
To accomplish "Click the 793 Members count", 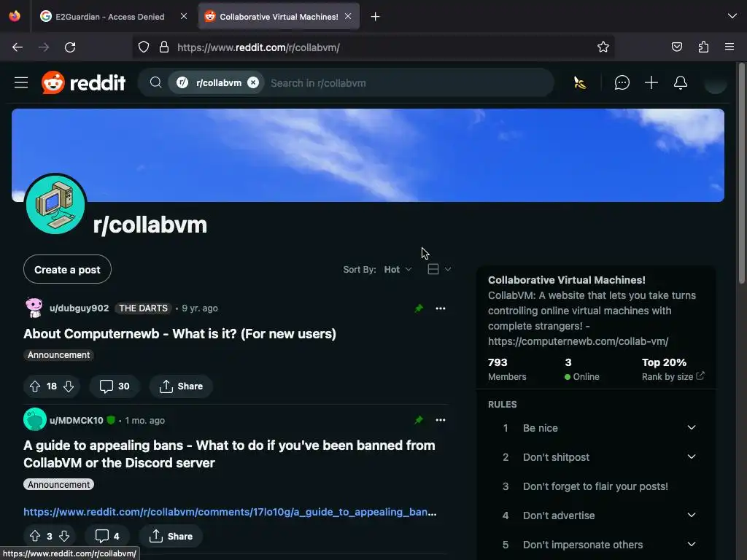I will coord(507,369).
